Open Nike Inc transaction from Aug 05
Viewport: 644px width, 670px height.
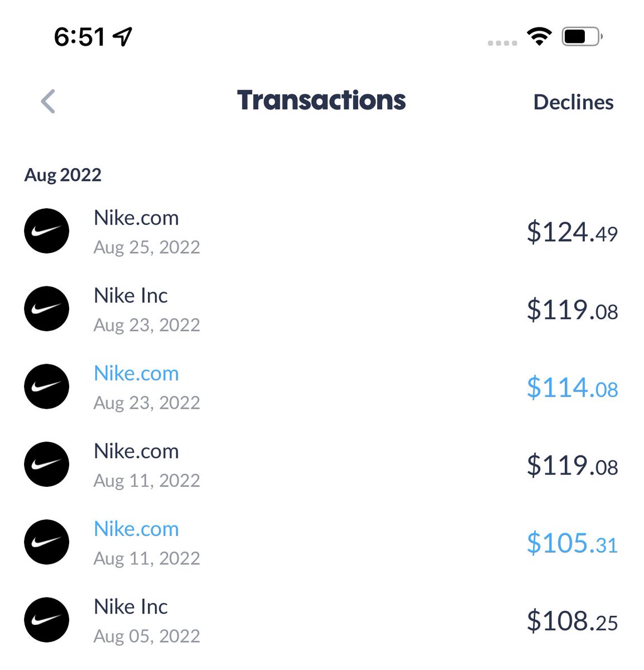point(321,620)
